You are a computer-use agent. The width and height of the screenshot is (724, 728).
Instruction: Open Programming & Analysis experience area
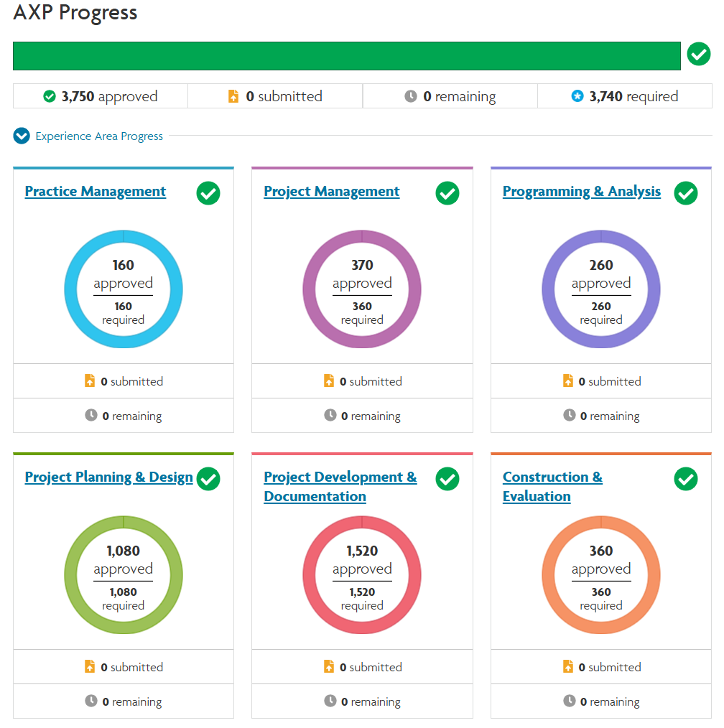(581, 192)
